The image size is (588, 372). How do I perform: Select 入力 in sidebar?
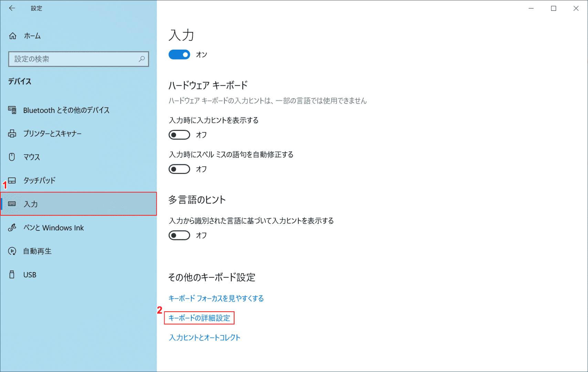78,204
